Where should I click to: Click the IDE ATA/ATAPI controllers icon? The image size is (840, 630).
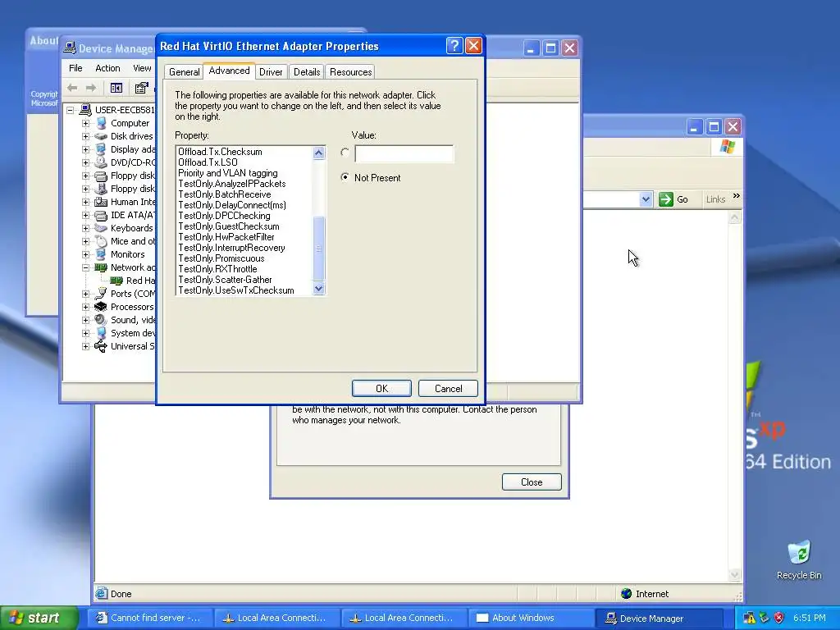(101, 216)
